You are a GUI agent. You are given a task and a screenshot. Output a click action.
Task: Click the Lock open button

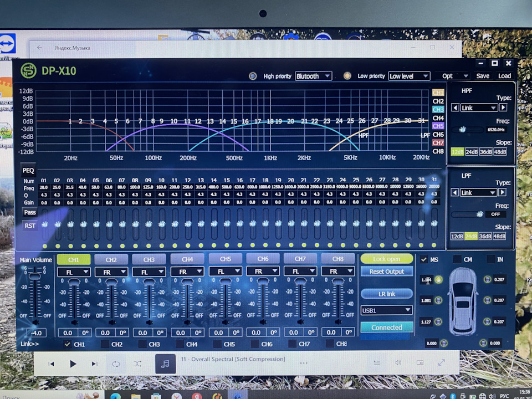point(386,259)
